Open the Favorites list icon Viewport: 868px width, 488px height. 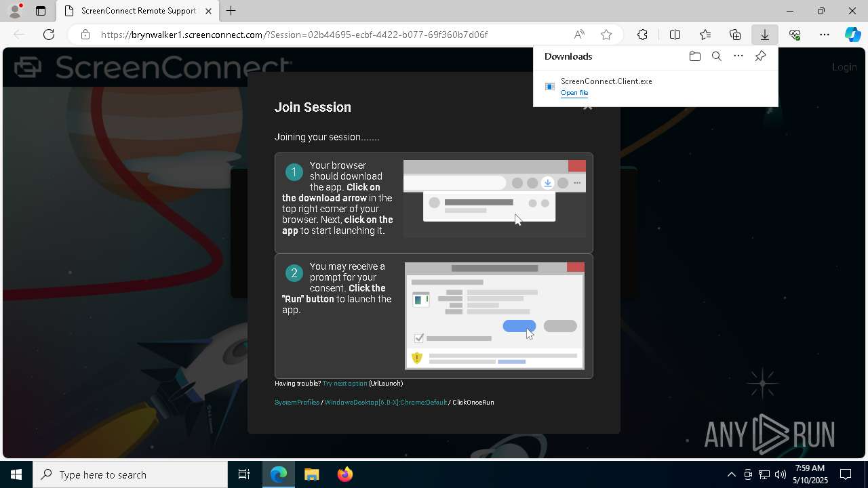[705, 35]
